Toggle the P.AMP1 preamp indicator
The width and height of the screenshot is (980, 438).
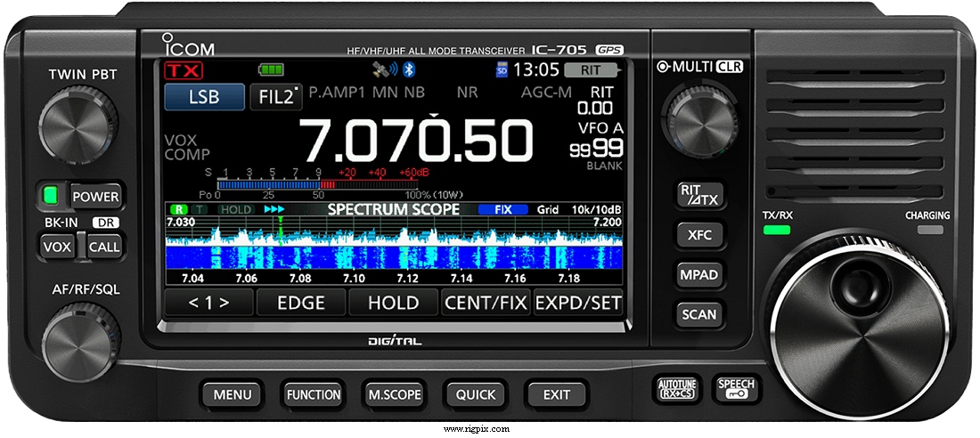[339, 93]
